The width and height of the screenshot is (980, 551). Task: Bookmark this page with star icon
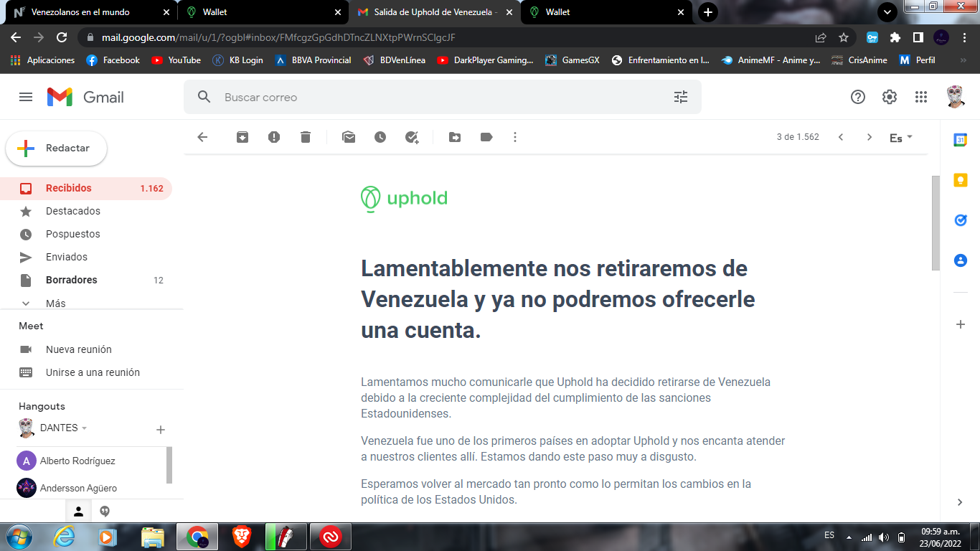(844, 37)
